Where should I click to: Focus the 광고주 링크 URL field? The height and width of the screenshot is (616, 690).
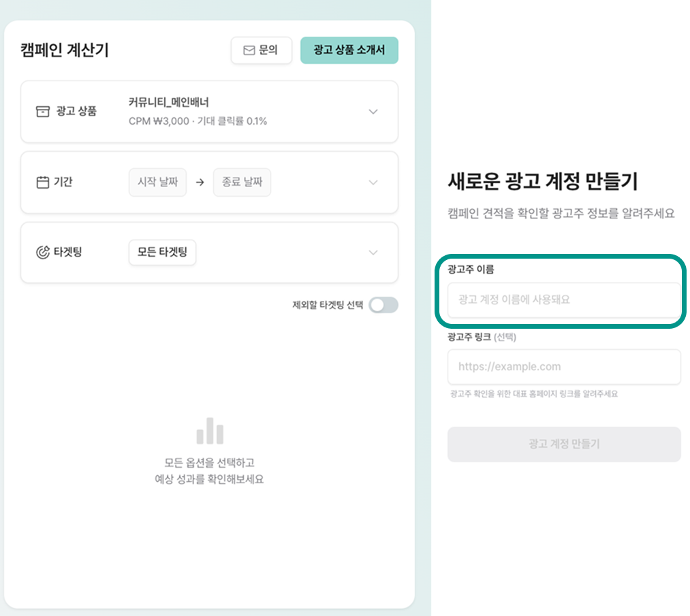[x=564, y=367]
